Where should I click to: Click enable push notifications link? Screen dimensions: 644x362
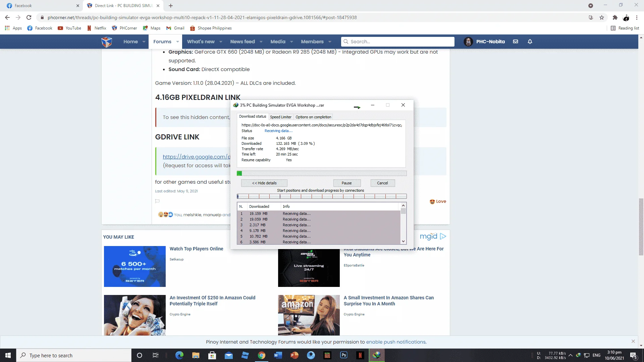pos(396,342)
